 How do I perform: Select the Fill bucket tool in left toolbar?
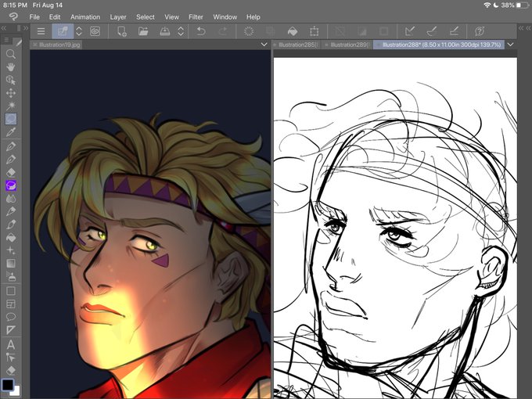pos(11,238)
